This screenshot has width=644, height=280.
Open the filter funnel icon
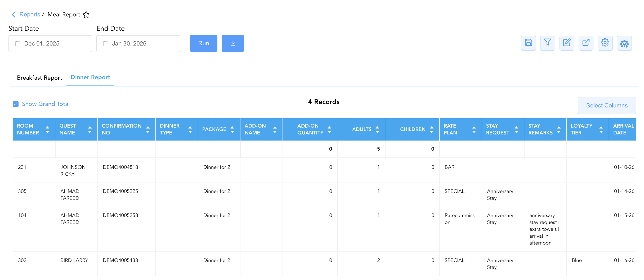(x=548, y=43)
